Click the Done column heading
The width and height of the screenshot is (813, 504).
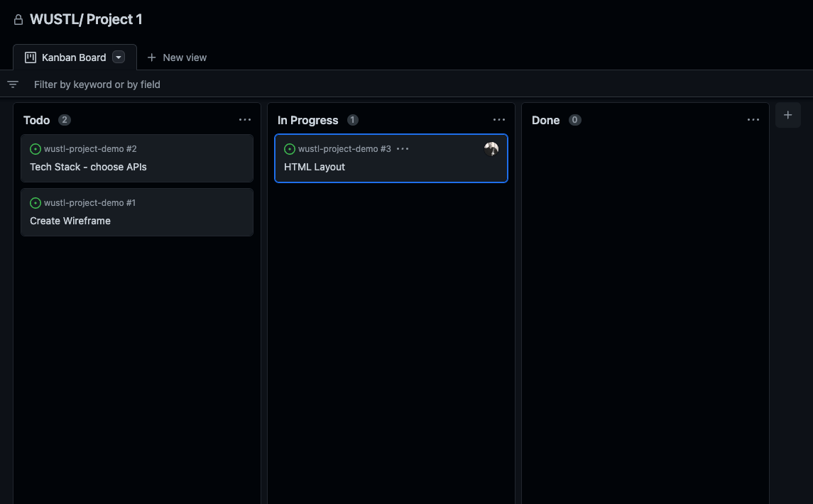pos(545,120)
